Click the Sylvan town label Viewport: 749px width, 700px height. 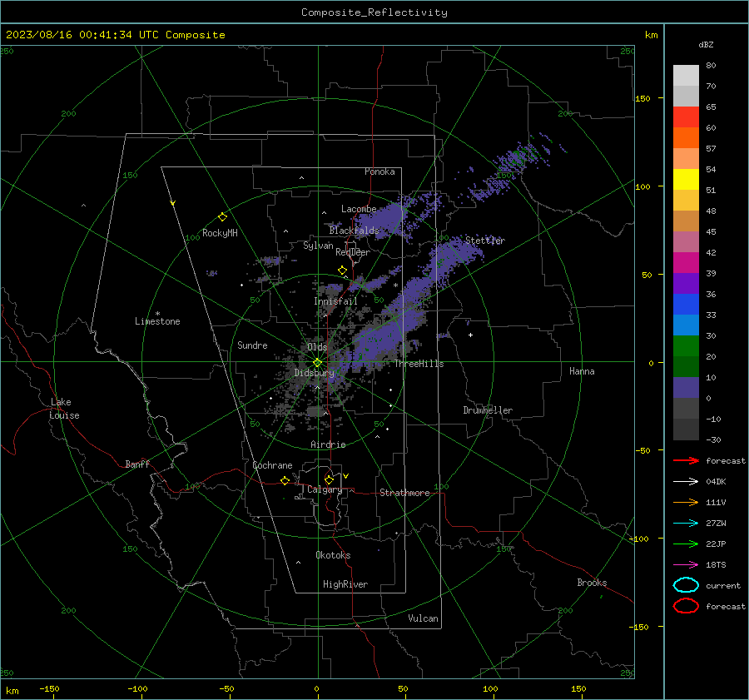pos(318,246)
